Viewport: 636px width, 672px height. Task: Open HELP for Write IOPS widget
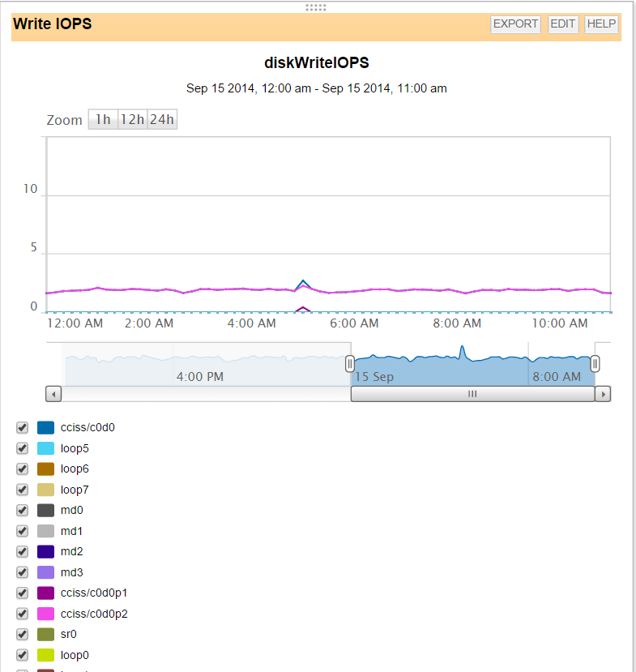pyautogui.click(x=601, y=24)
